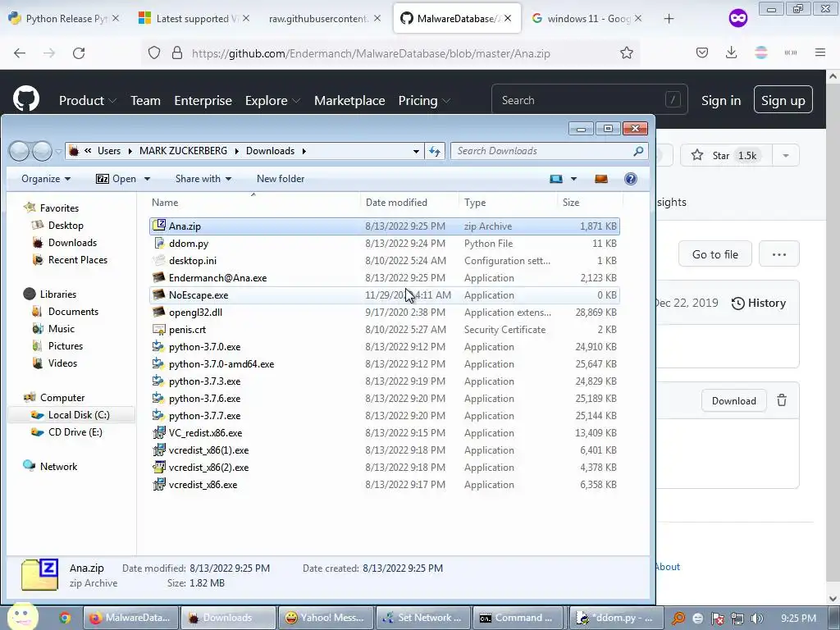
Task: Select VC_redist.x86.exe in file list
Action: click(205, 433)
